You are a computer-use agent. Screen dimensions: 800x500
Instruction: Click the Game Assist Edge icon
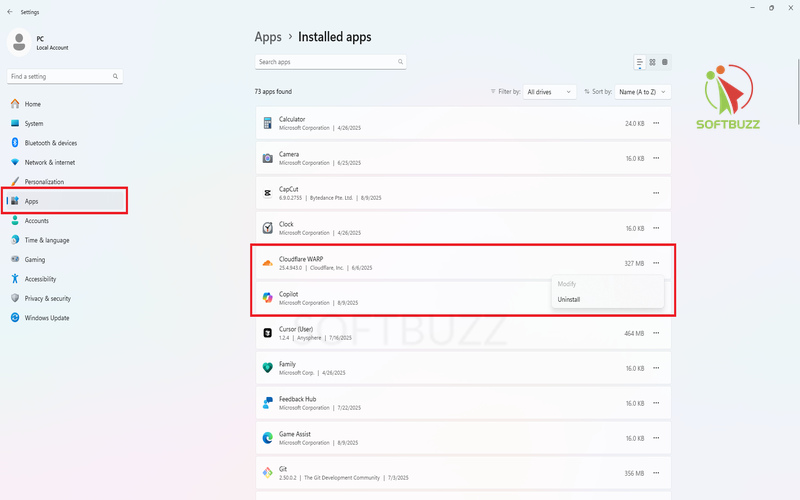(x=267, y=438)
